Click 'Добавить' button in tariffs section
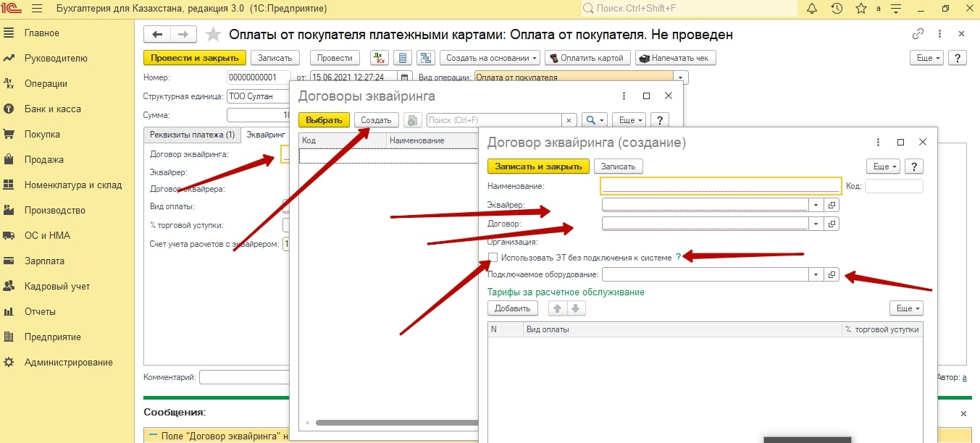The height and width of the screenshot is (443, 980). click(x=513, y=308)
